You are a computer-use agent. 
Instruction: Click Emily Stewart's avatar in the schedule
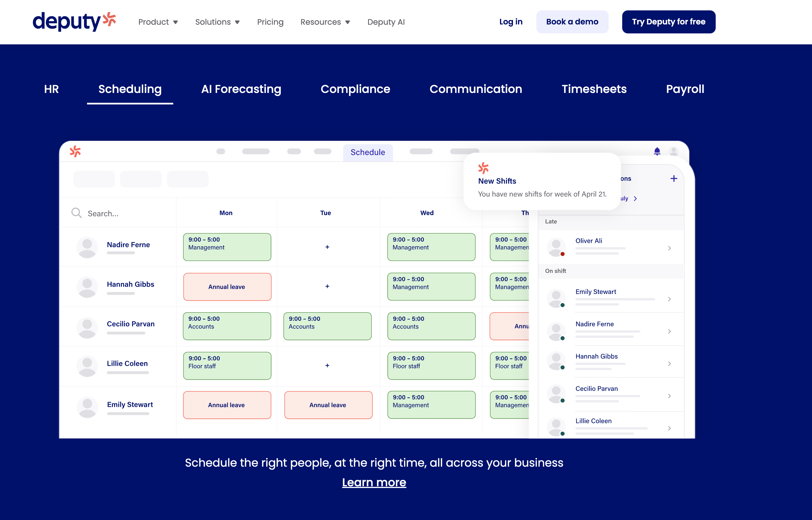click(87, 407)
